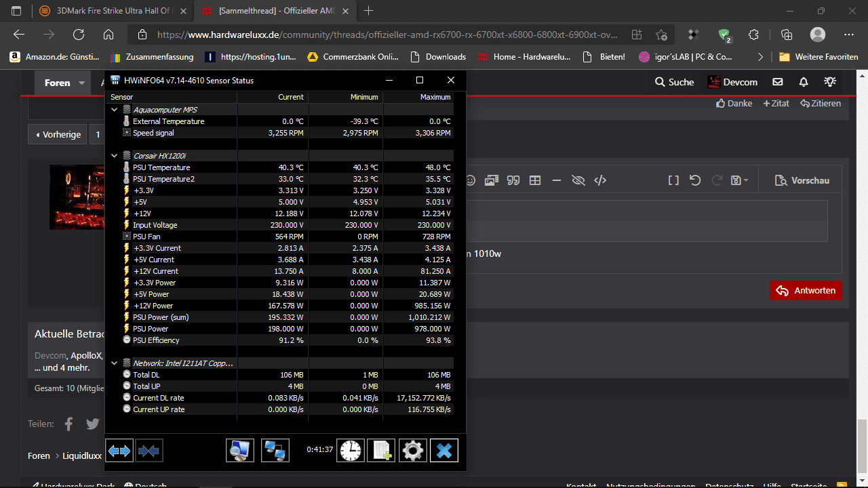The width and height of the screenshot is (868, 488).
Task: Open HWiNFO summary monitor with magnifier icon
Action: tap(240, 450)
